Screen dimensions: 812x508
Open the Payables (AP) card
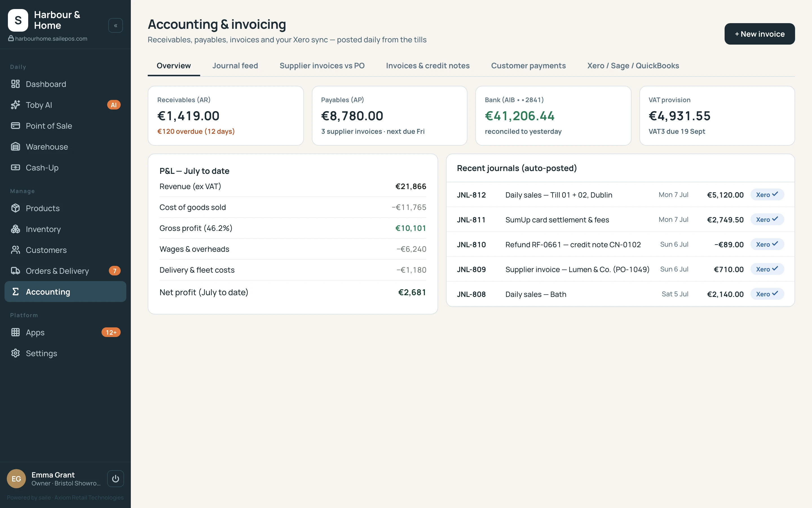[x=390, y=116]
